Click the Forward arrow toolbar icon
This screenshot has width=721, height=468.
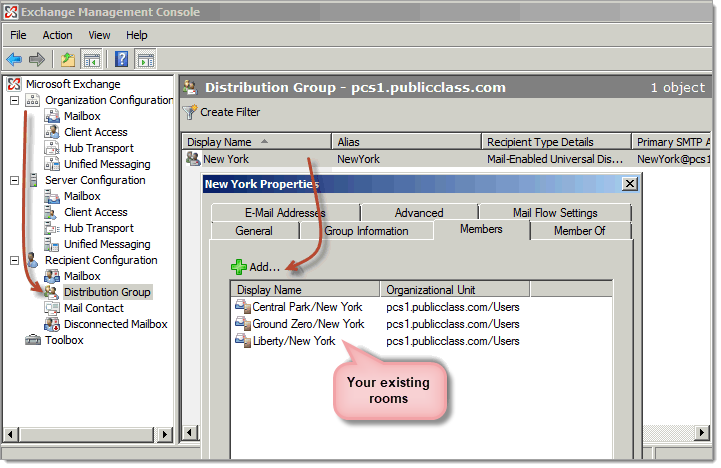[x=37, y=59]
